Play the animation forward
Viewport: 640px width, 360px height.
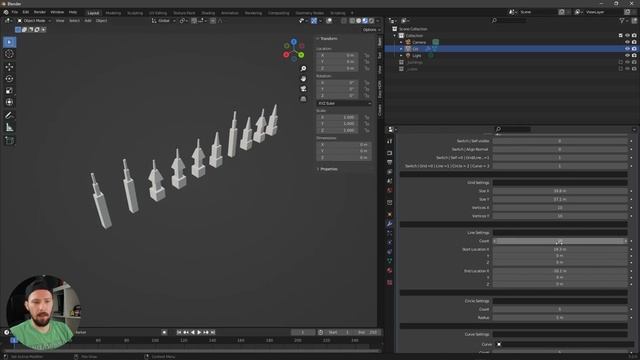pos(199,332)
